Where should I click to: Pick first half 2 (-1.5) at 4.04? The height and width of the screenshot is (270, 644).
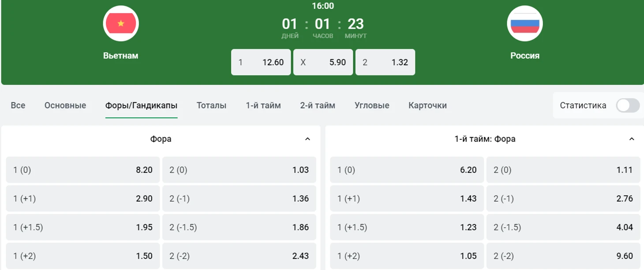563,227
